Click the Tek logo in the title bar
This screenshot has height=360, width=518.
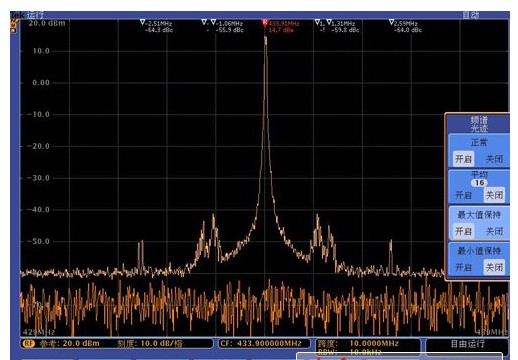point(18,15)
